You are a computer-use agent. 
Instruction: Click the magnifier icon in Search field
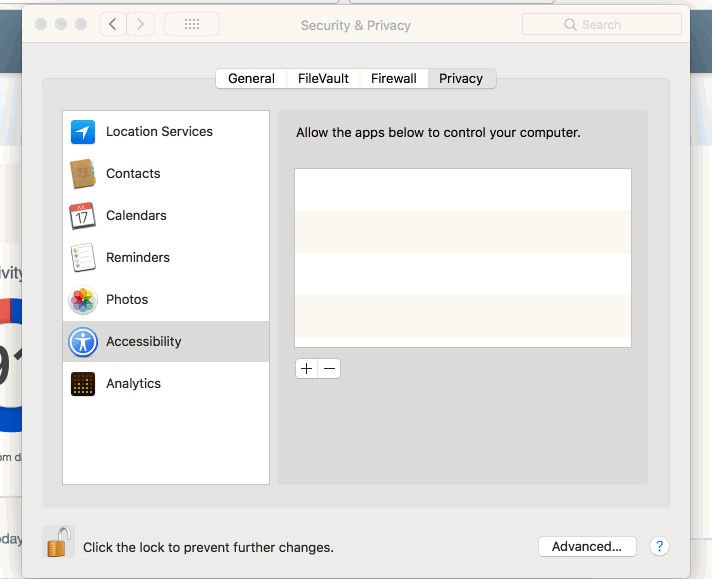tap(570, 25)
